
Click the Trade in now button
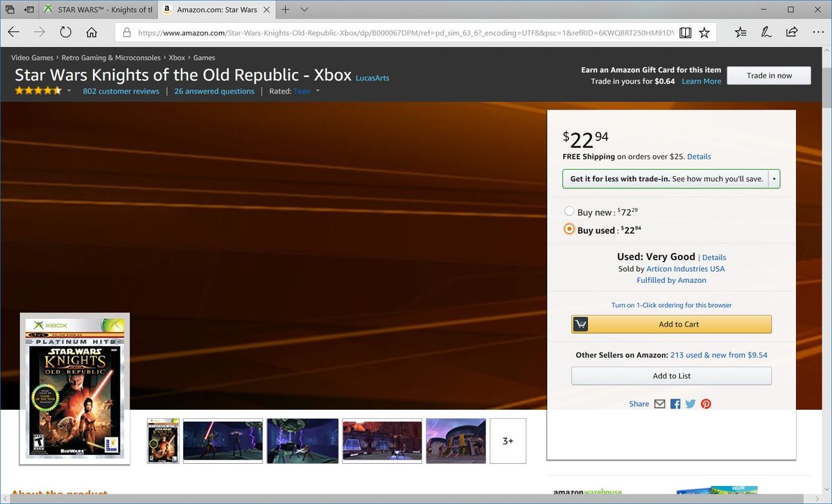tap(769, 76)
